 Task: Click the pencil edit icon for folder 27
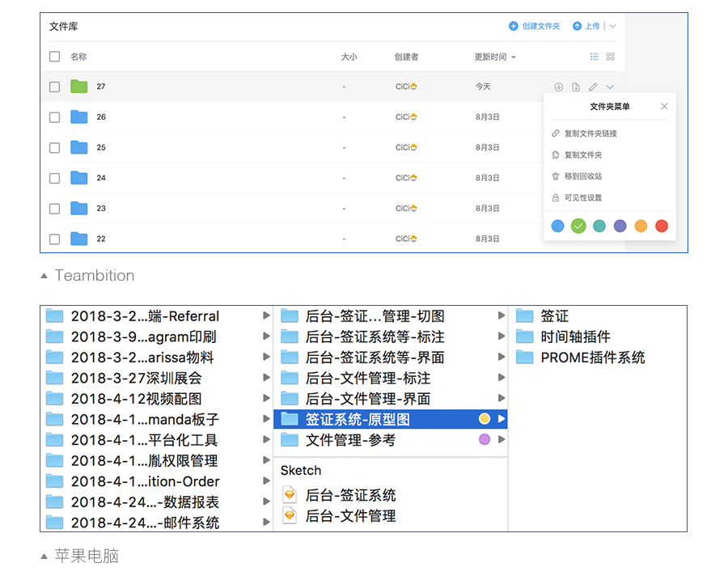point(593,87)
